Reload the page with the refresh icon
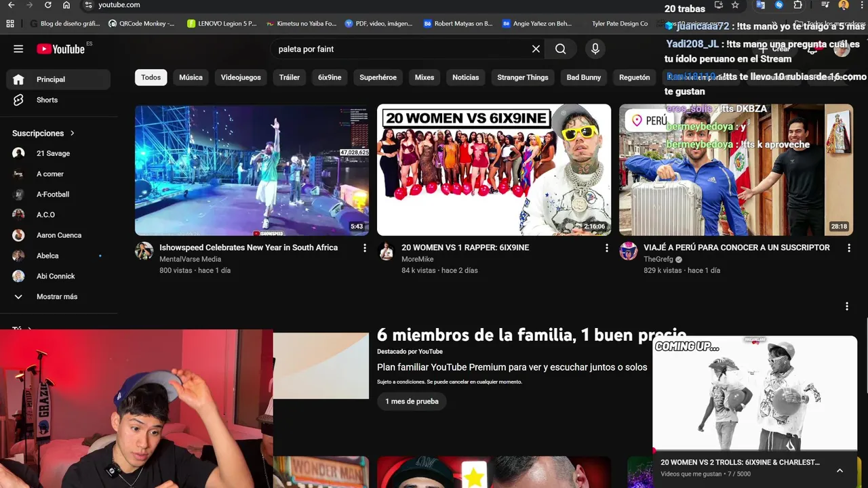868x488 pixels. point(47,5)
